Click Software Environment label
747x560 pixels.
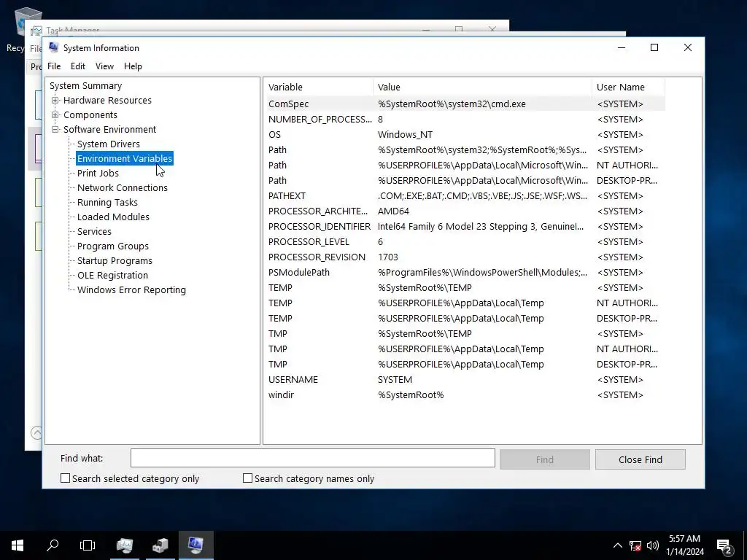109,129
